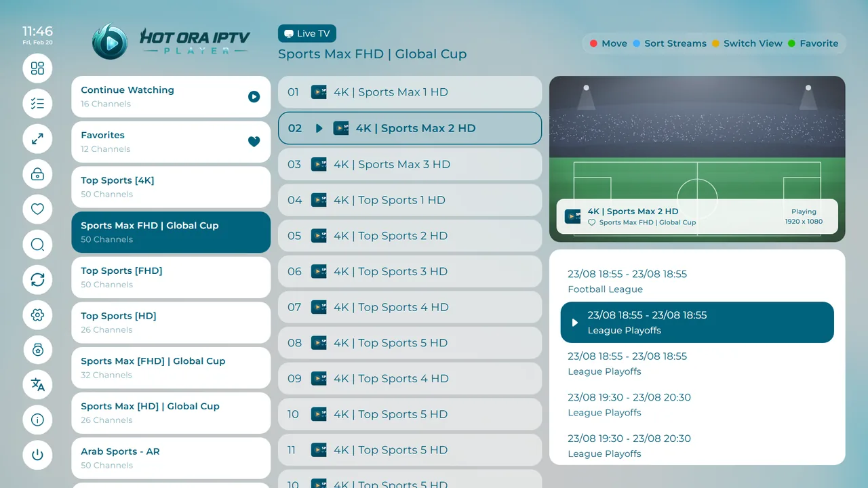Click the Playing 1920 x 1080 status

[804, 216]
